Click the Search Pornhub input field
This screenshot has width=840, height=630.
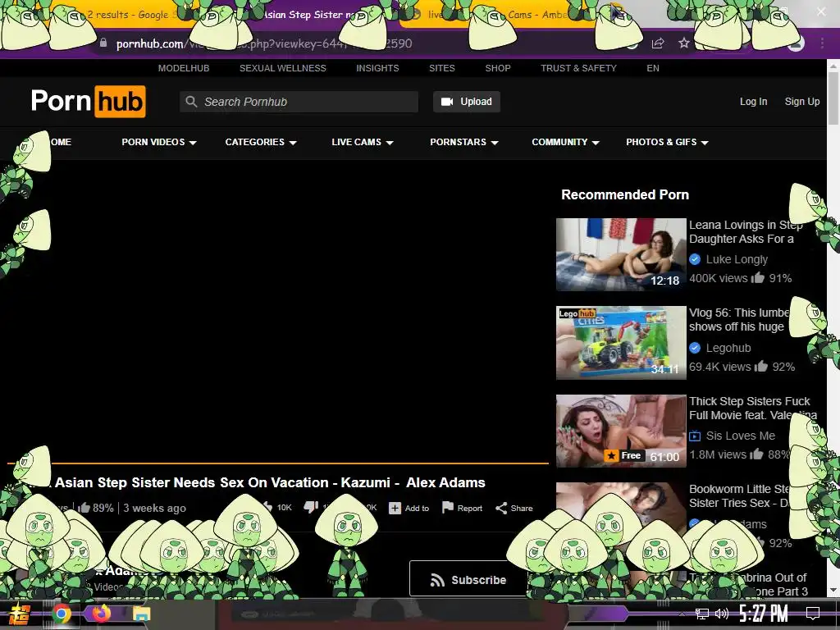(x=299, y=102)
